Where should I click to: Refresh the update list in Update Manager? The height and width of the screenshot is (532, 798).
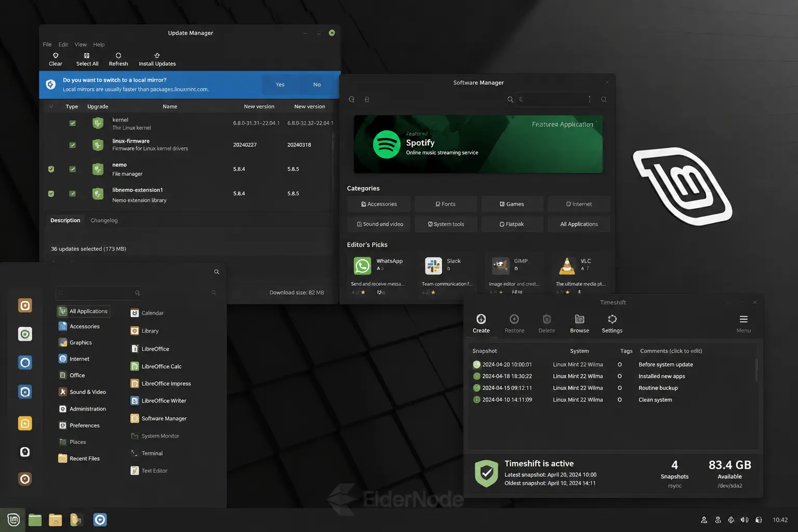[118, 59]
